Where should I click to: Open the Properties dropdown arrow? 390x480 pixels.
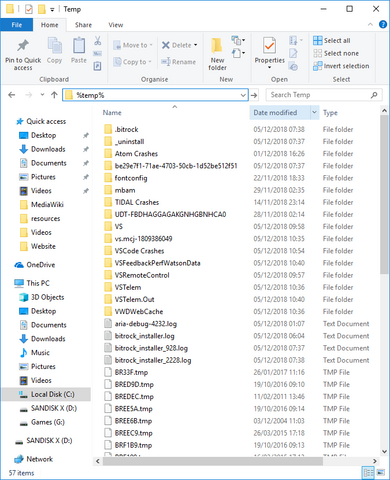click(x=269, y=68)
